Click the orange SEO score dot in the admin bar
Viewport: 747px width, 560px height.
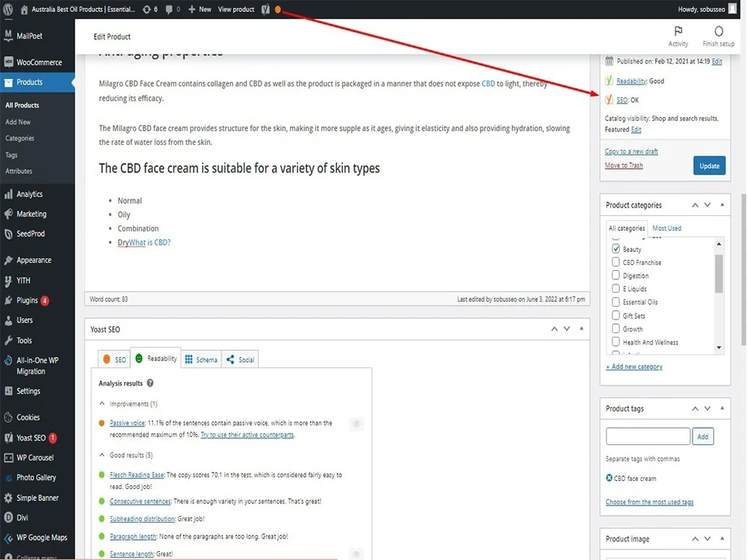[278, 9]
